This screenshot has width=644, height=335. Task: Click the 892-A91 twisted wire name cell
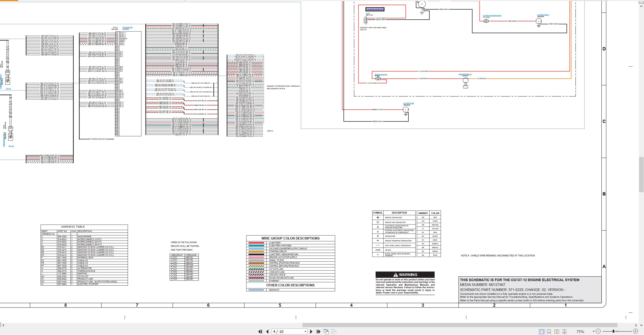click(x=192, y=257)
